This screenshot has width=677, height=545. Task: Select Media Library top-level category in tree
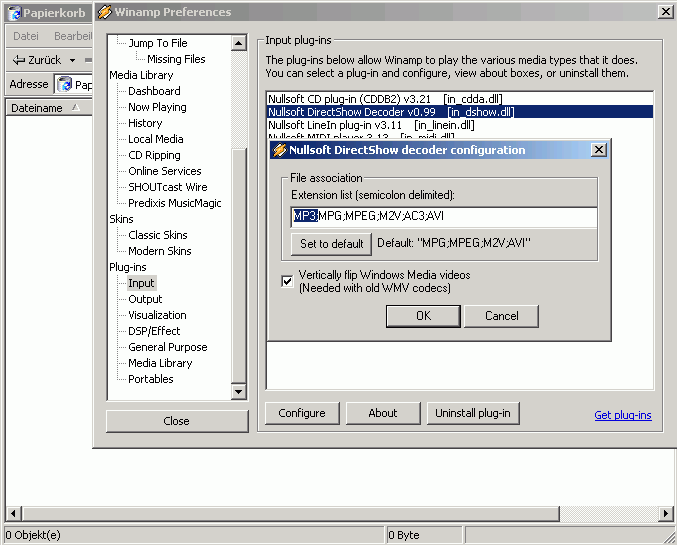pos(141,75)
